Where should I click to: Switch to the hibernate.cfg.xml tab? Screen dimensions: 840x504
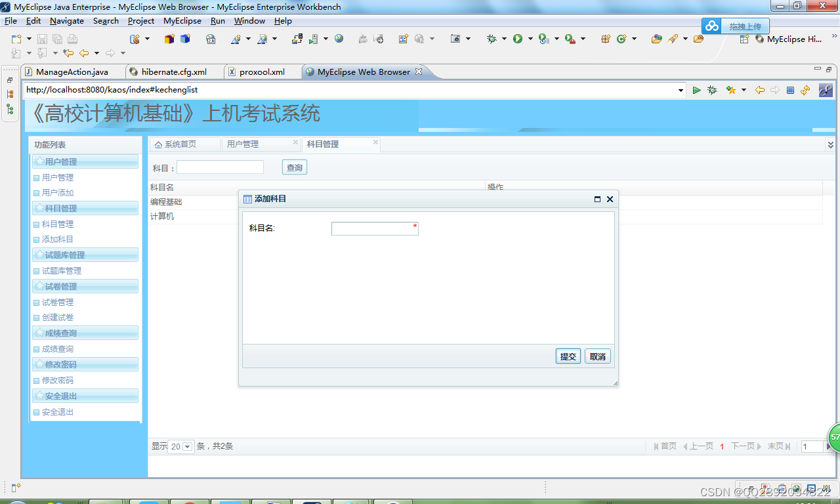coord(174,72)
